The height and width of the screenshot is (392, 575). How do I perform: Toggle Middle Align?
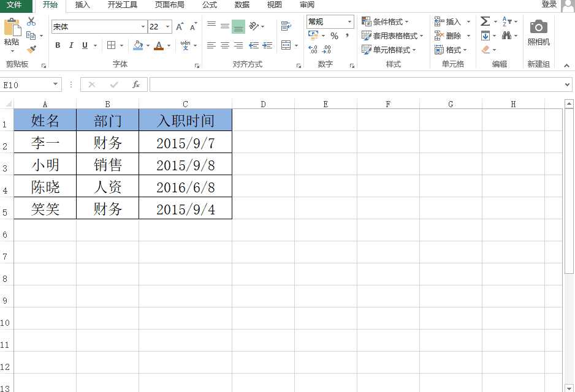[225, 26]
